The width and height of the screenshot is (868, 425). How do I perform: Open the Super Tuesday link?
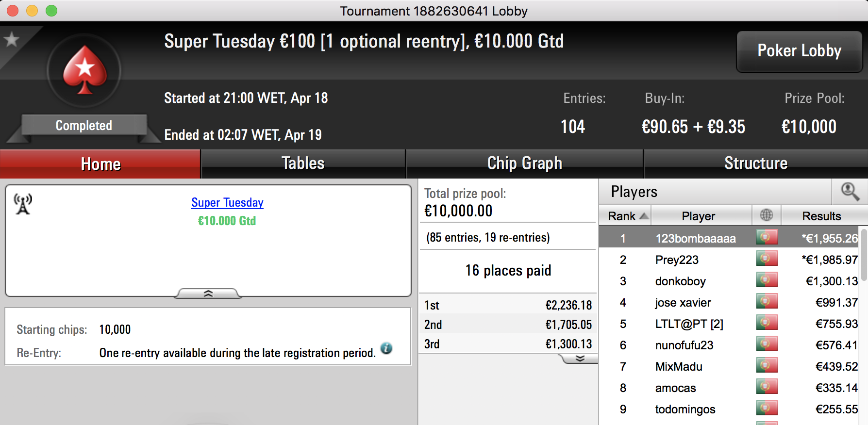click(227, 202)
